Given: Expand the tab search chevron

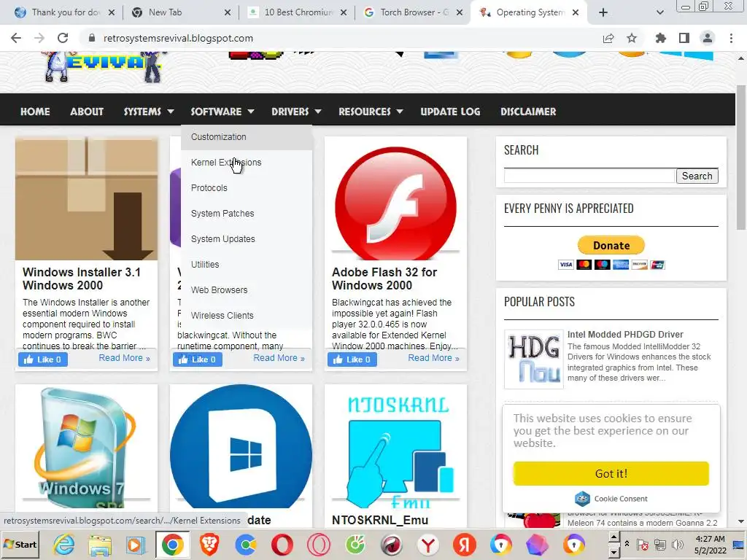Looking at the screenshot, I should (x=659, y=12).
